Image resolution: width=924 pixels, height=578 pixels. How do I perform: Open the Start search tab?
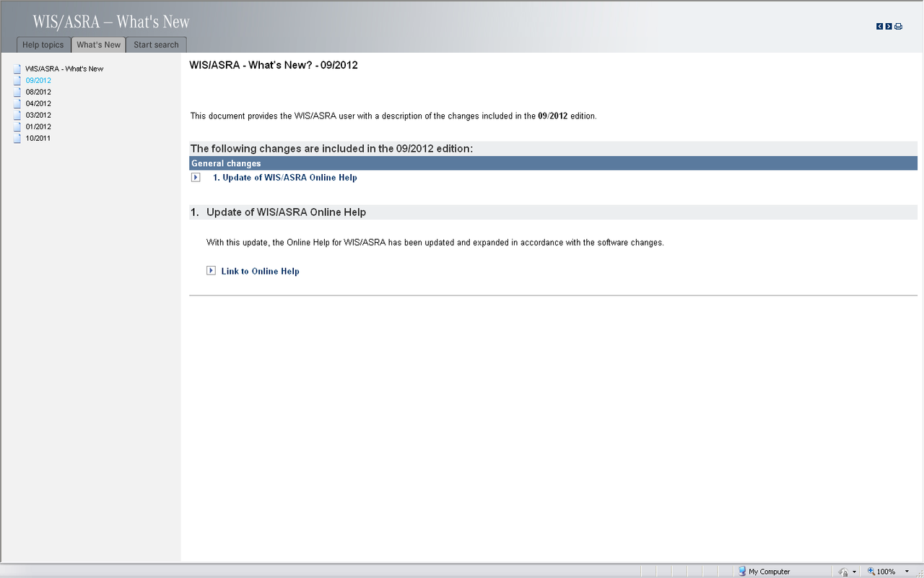point(156,45)
